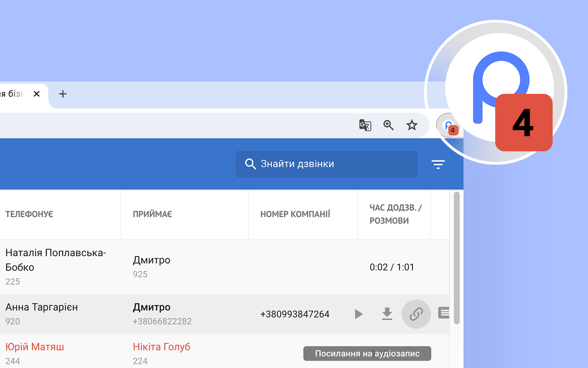Click the ЧАС ДОДЗВ. / РОЗМОВИ column header
This screenshot has width=588, height=368.
pos(396,214)
